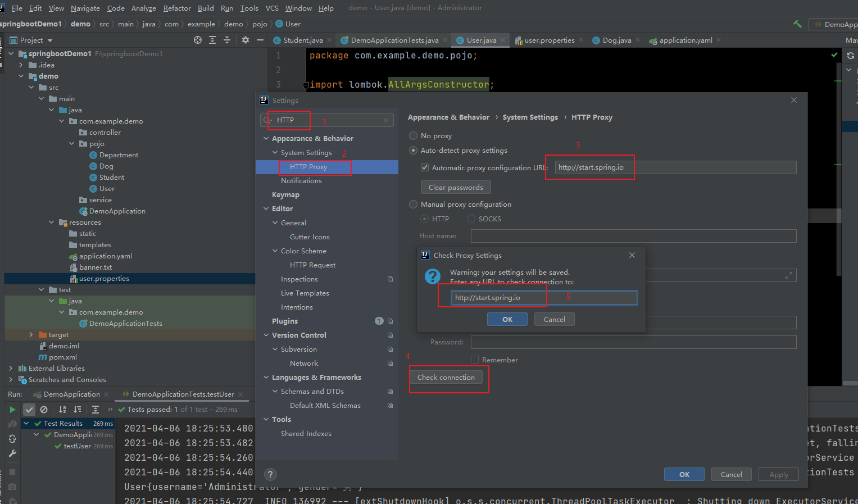
Task: Select Auto-detect proxy settings radio button
Action: (414, 150)
